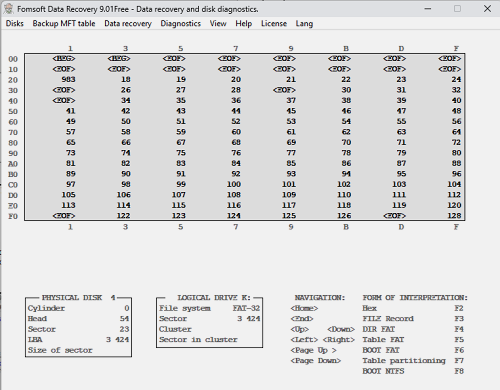Image resolution: width=500 pixels, height=390 pixels.
Task: Click FAT cell value 122
Action: tap(123, 216)
